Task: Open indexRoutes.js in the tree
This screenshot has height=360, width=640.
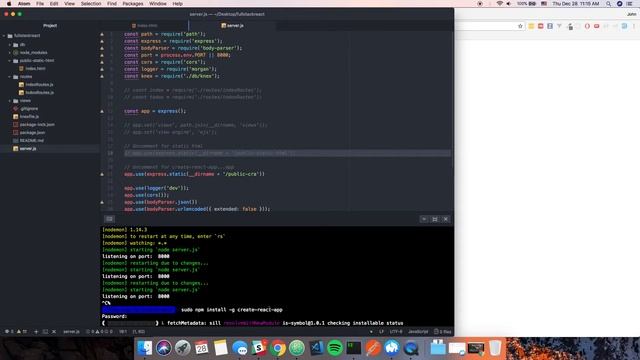Action: (39, 84)
